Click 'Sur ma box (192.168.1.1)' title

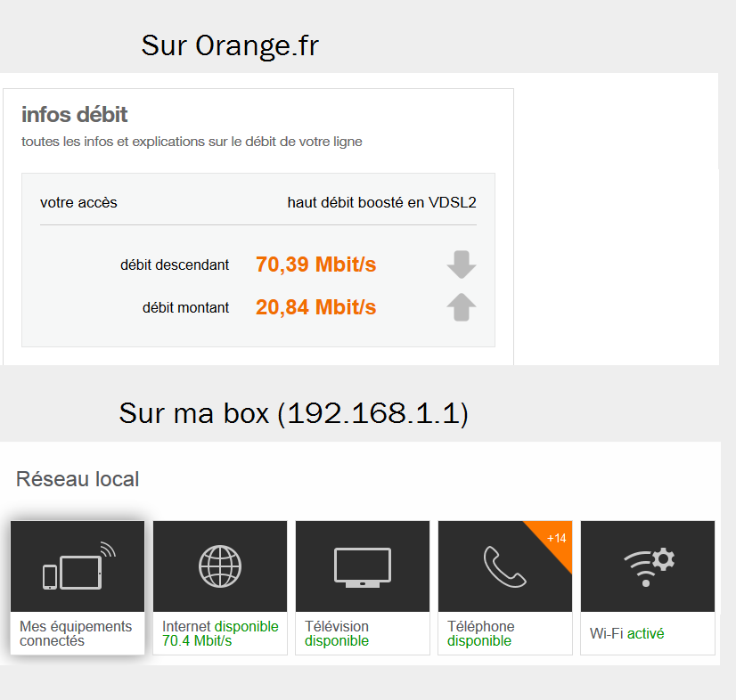[x=294, y=413]
